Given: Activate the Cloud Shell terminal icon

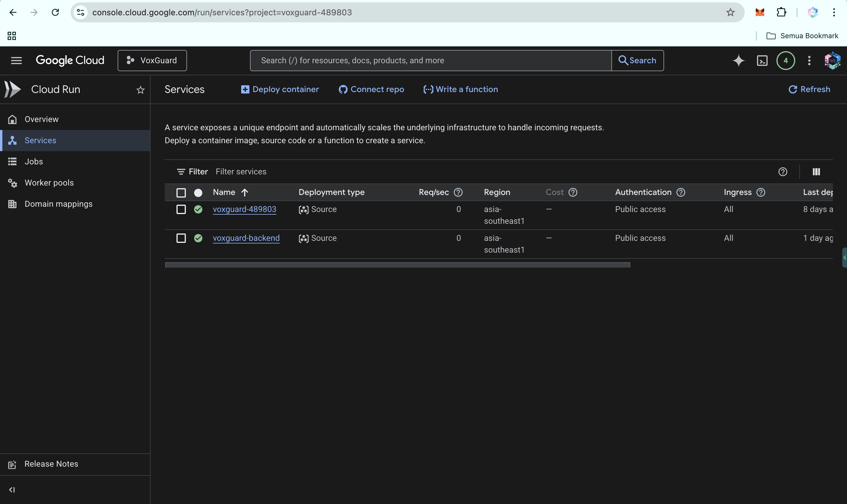Looking at the screenshot, I should (762, 61).
